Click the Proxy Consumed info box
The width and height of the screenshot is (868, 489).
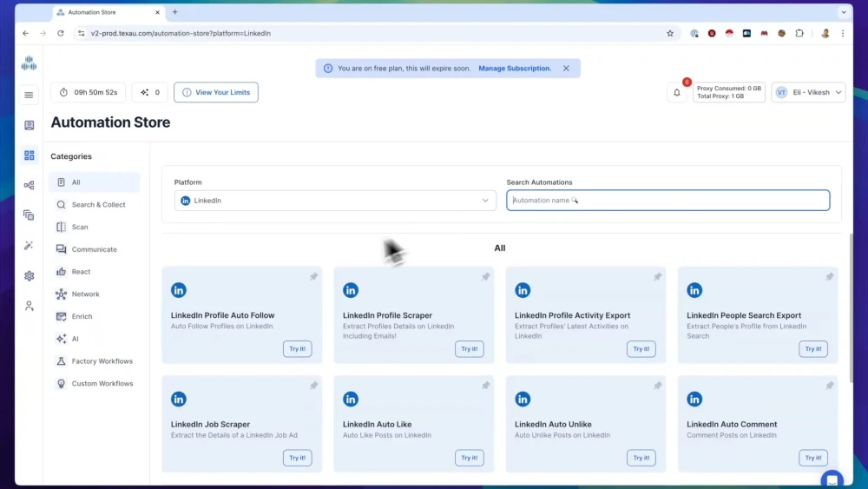(728, 92)
